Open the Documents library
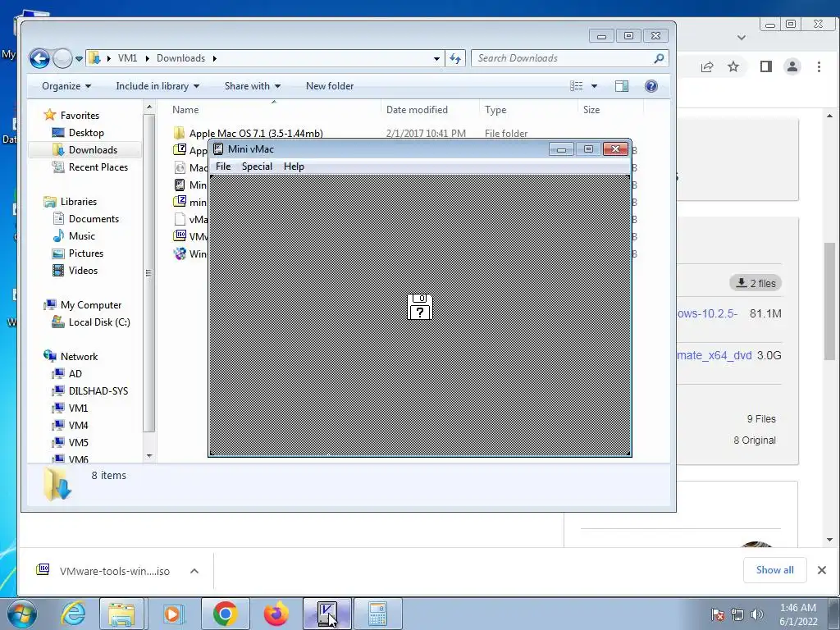The width and height of the screenshot is (840, 630). point(94,219)
